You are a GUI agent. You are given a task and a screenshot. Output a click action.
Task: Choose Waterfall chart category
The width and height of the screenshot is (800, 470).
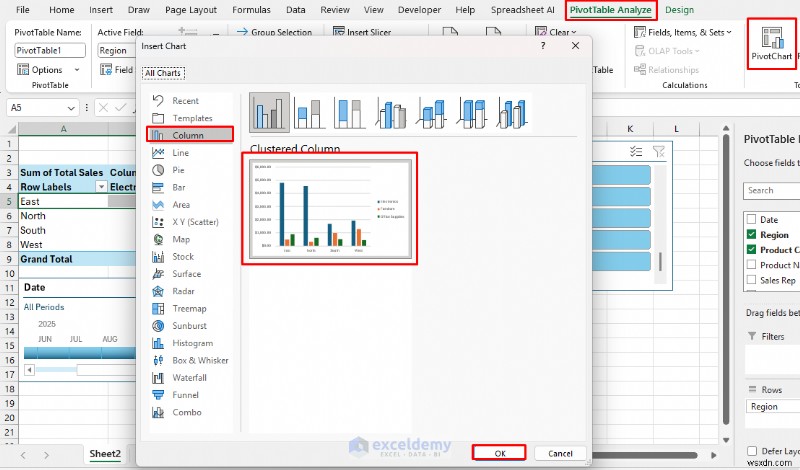pyautogui.click(x=191, y=378)
